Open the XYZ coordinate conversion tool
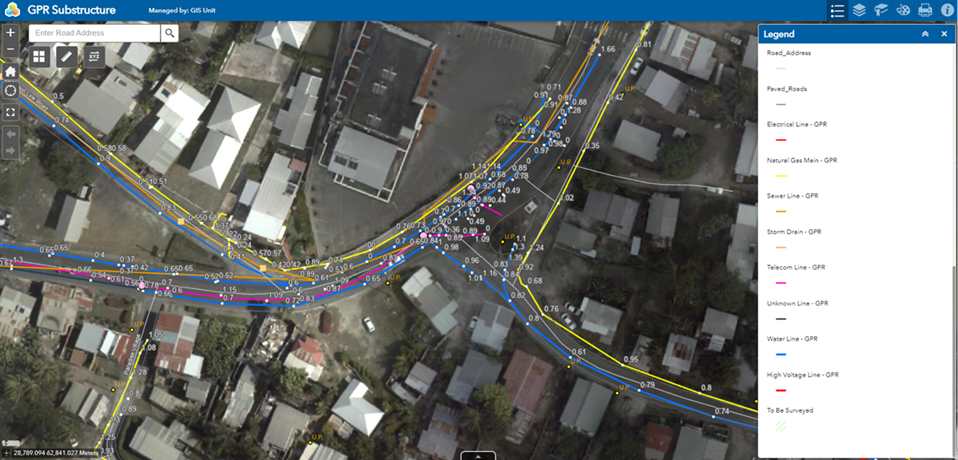 click(x=94, y=57)
